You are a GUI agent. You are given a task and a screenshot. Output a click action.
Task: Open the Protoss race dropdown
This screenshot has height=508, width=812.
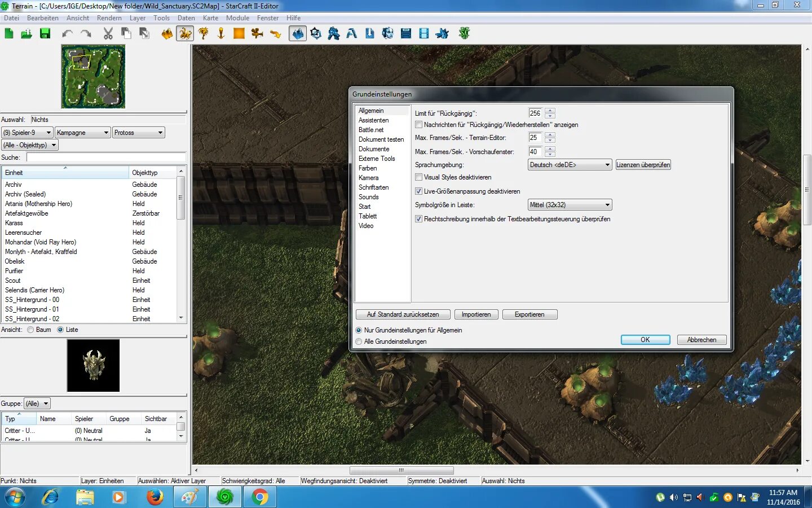pos(139,133)
